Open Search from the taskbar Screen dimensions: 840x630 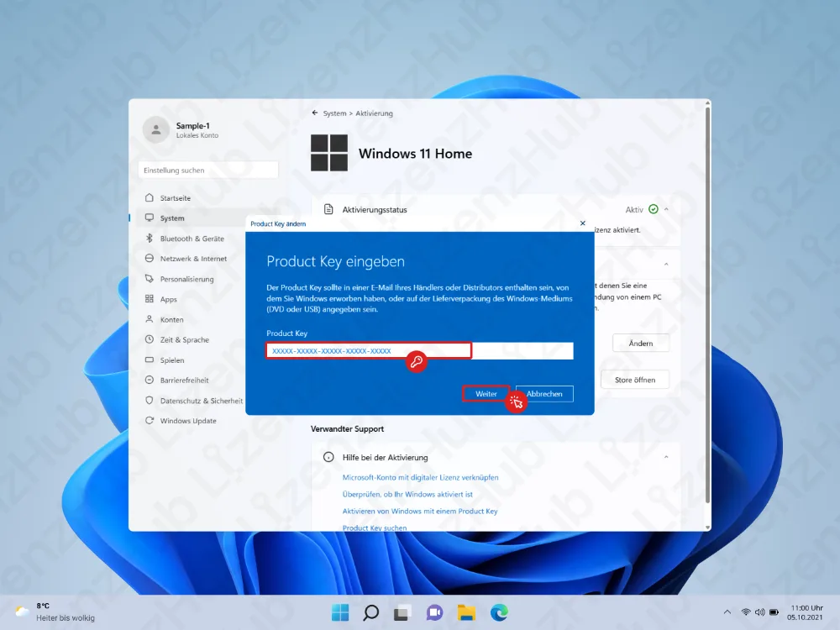pyautogui.click(x=370, y=612)
